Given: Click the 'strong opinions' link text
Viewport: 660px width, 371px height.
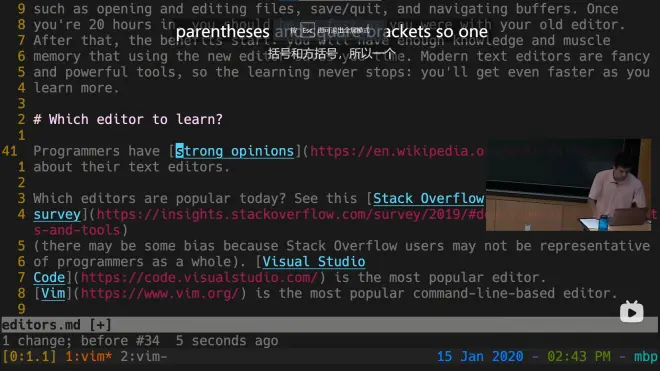Looking at the screenshot, I should (234, 151).
